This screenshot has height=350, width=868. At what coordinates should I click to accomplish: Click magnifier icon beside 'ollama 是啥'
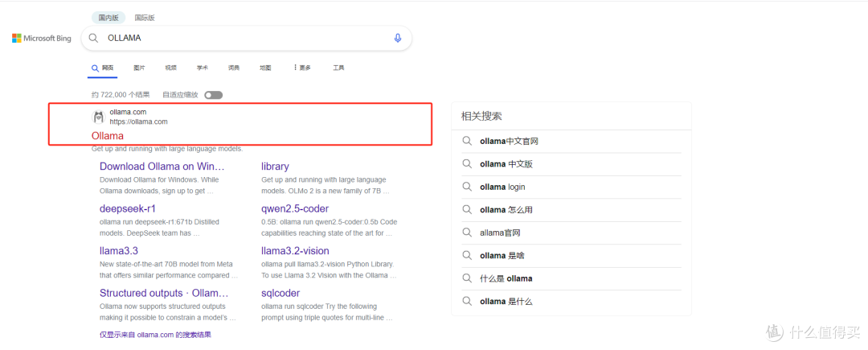(467, 255)
